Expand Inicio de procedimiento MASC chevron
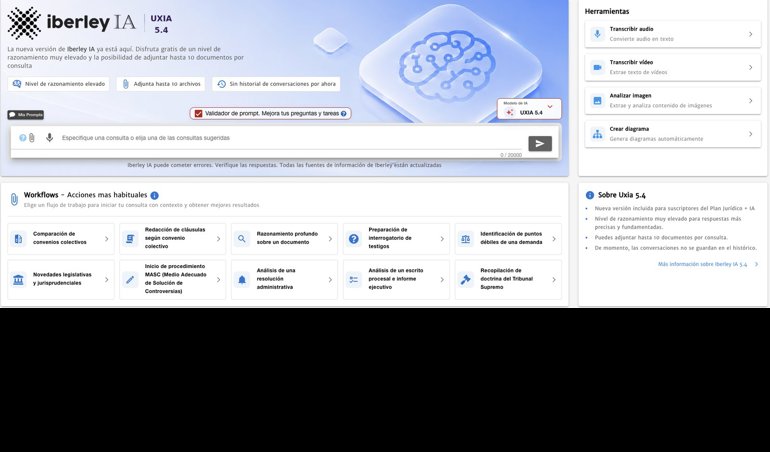Viewport: 770px width, 452px height. (x=219, y=280)
